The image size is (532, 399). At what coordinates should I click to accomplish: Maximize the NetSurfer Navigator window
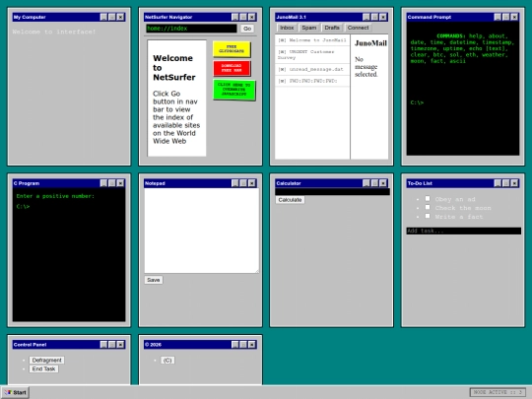pos(243,17)
